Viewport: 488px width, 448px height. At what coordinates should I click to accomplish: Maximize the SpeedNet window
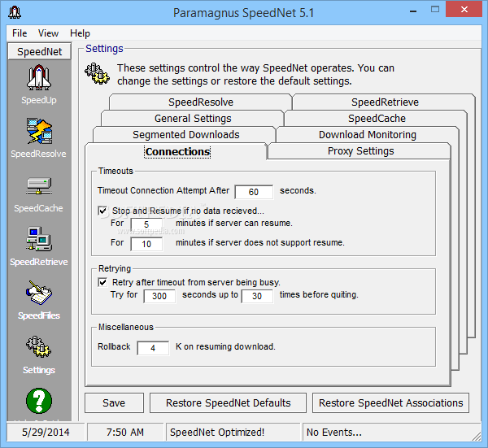coord(435,9)
